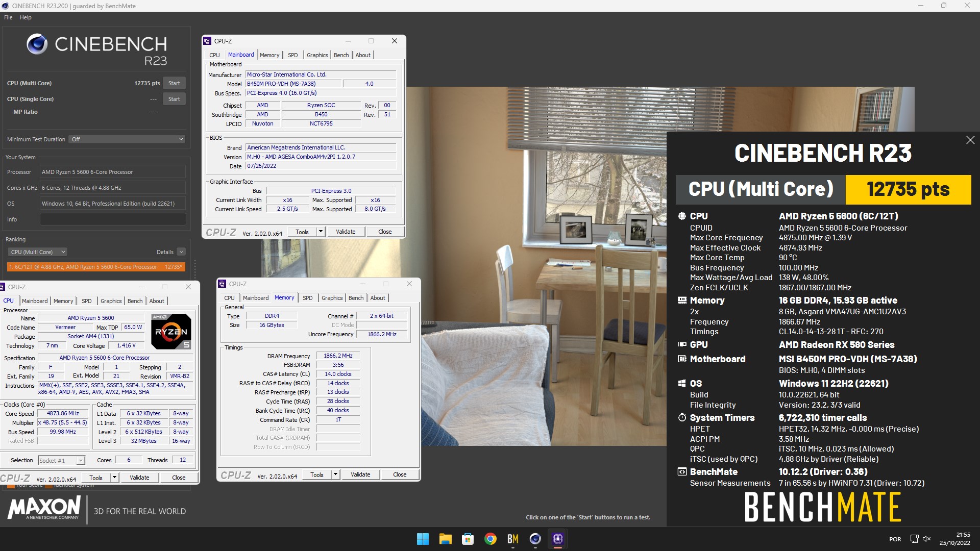Switch to Cinebench taskbar icon
Viewport: 980px width, 551px height.
click(x=535, y=539)
